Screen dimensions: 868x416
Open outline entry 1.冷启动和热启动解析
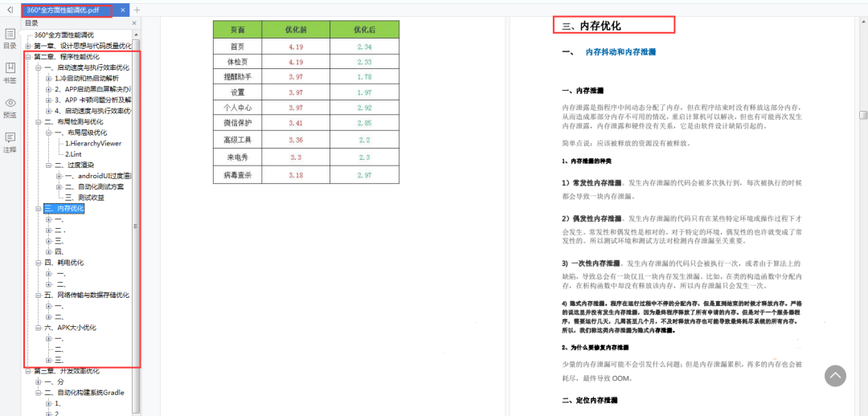click(x=87, y=79)
